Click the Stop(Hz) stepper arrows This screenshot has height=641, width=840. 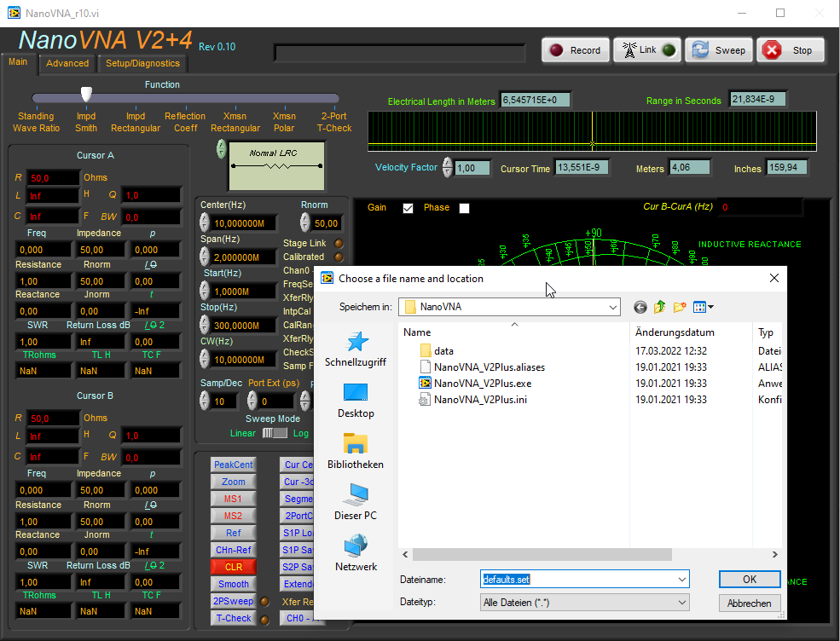pyautogui.click(x=204, y=325)
